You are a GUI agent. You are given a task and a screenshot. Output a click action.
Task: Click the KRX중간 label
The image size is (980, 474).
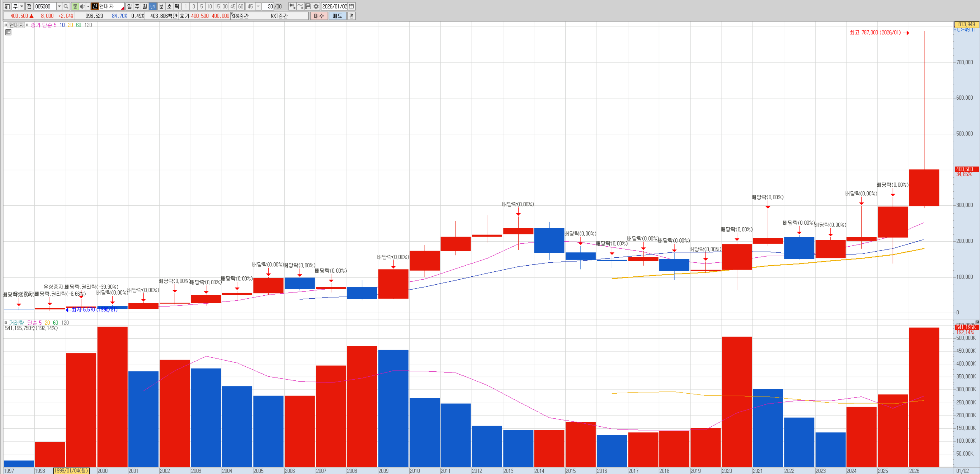tap(240, 16)
